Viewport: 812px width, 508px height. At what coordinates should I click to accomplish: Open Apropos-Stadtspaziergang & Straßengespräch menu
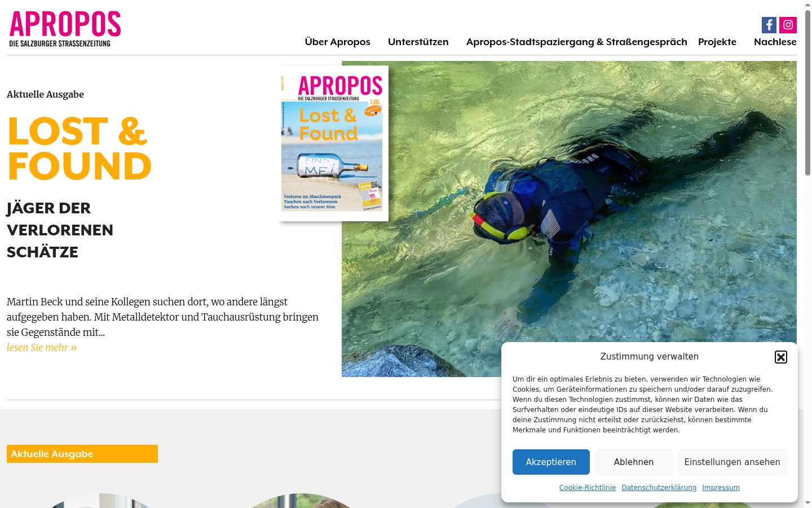coord(576,42)
